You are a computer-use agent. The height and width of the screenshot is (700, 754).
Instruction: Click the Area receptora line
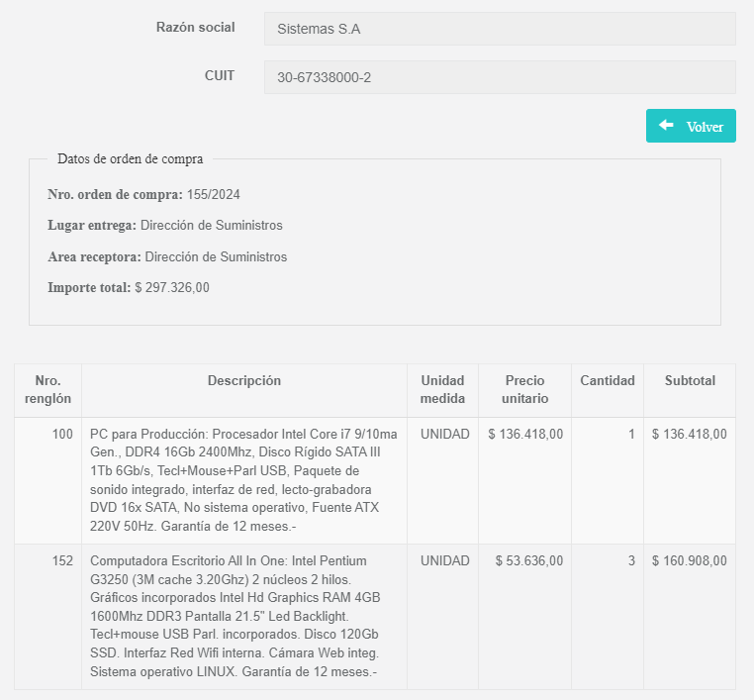pyautogui.click(x=167, y=256)
